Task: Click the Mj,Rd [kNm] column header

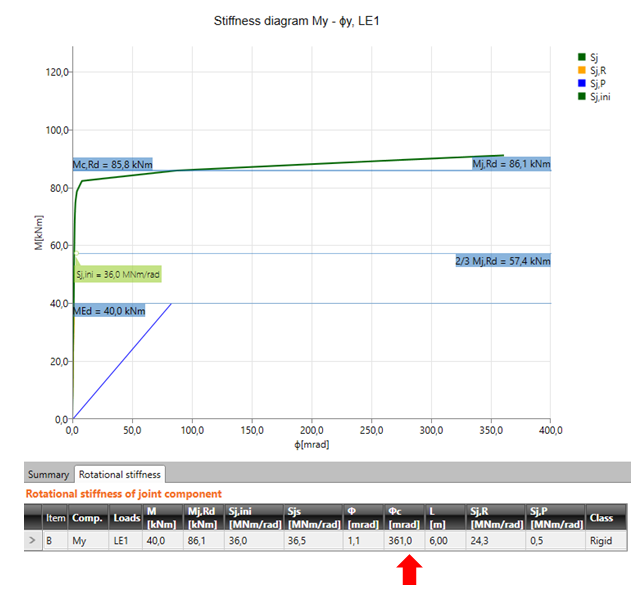Action: pos(203,518)
